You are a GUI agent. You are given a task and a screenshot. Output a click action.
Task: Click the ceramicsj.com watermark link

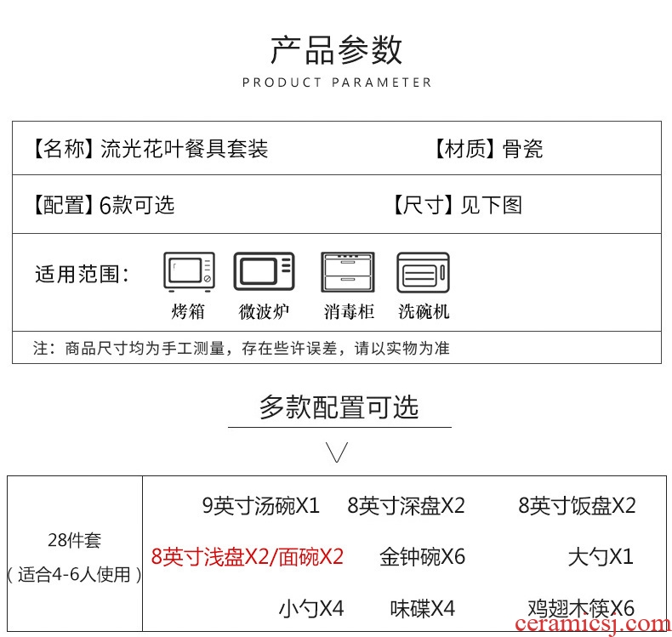pos(591,625)
